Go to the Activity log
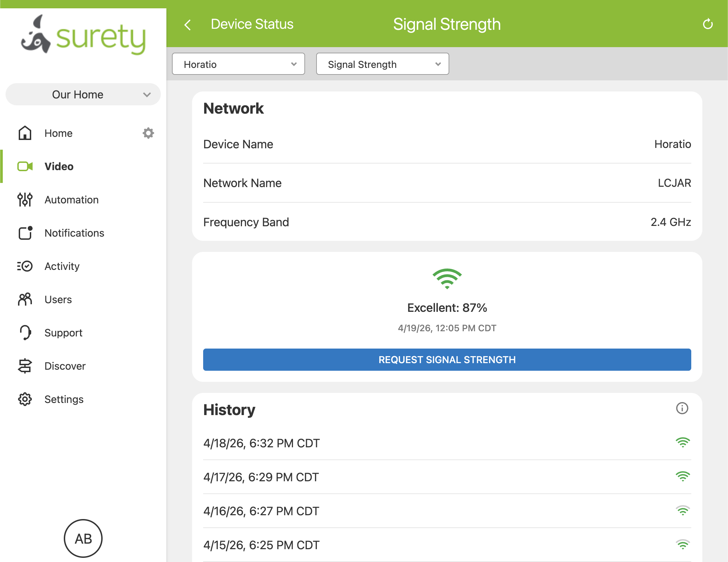This screenshot has height=562, width=728. coord(62,266)
